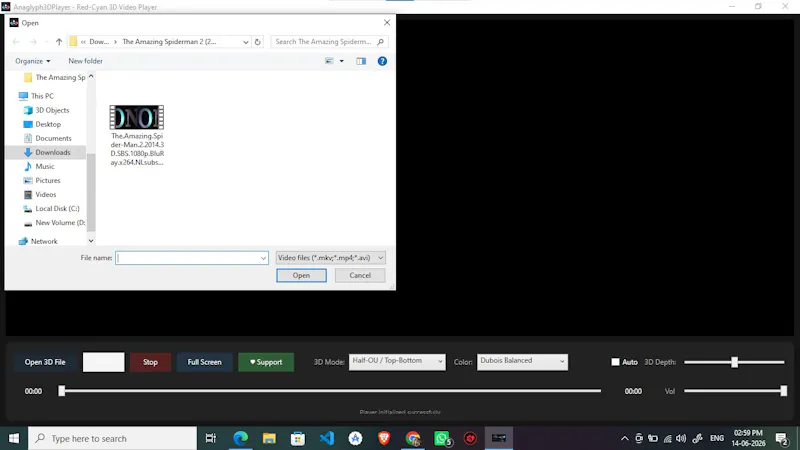Open Documents in navigation pane
This screenshot has width=800, height=450.
pyautogui.click(x=47, y=138)
